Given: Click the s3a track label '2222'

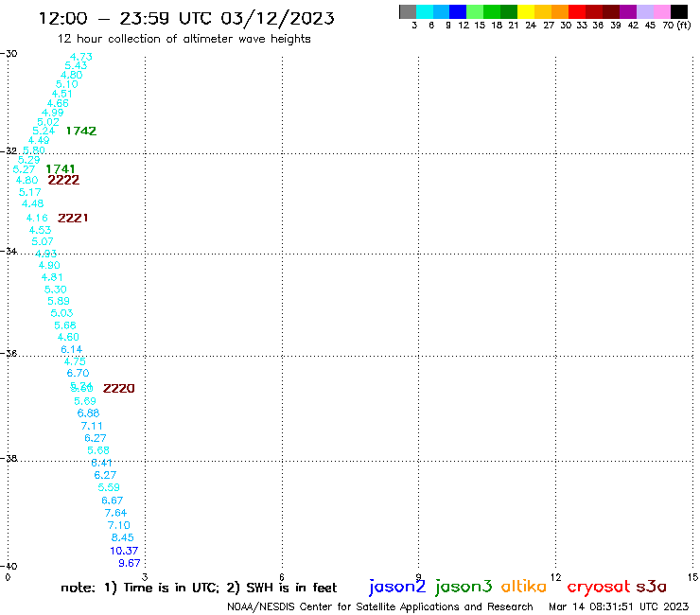Looking at the screenshot, I should pos(63,180).
